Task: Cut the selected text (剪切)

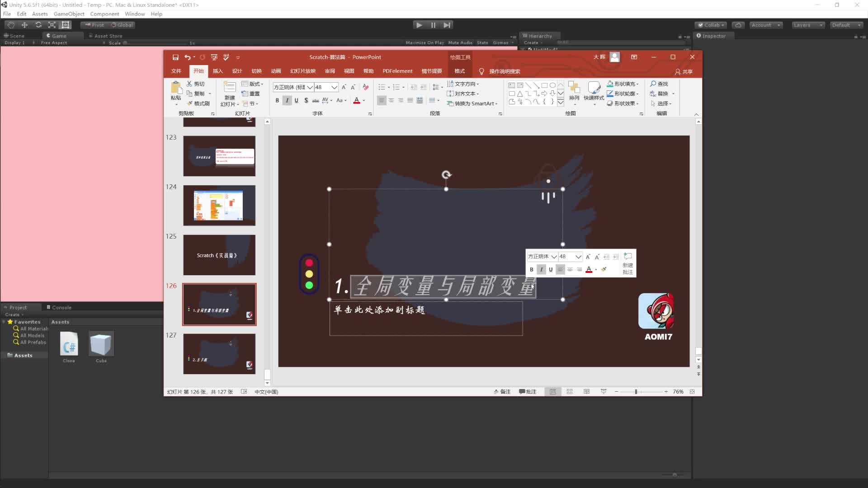Action: pos(196,84)
